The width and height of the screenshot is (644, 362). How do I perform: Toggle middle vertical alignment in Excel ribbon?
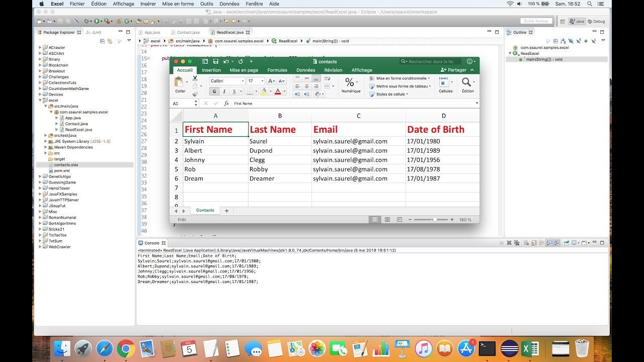(x=306, y=78)
